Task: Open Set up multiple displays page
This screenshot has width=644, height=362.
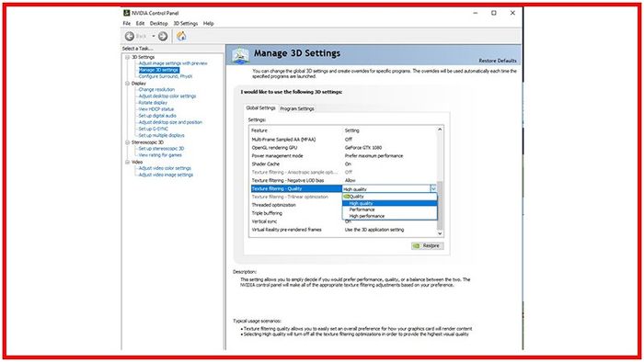Action: (x=161, y=136)
